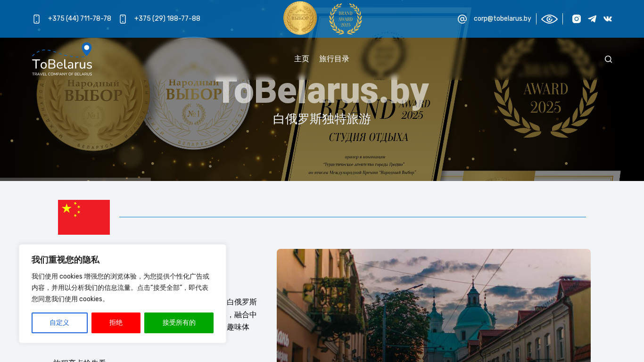Screen dimensions: 644x362
Task: Click the search magnifier icon
Action: click(609, 59)
